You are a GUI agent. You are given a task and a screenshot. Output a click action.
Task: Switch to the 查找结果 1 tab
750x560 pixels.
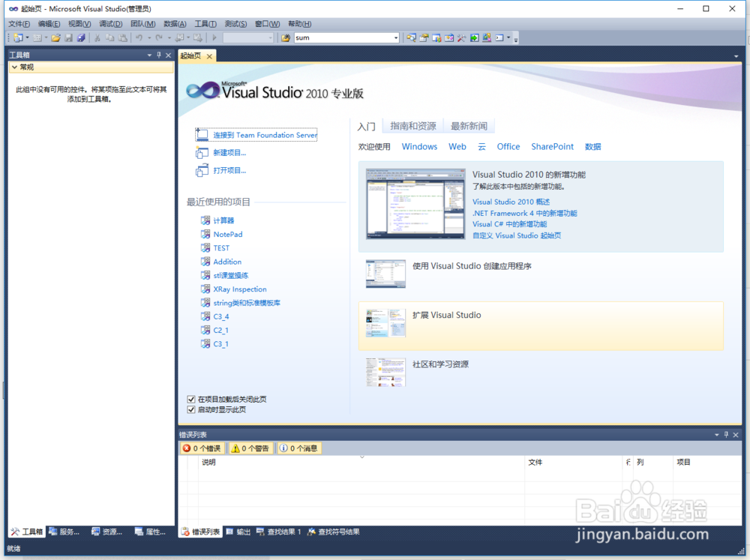(279, 532)
